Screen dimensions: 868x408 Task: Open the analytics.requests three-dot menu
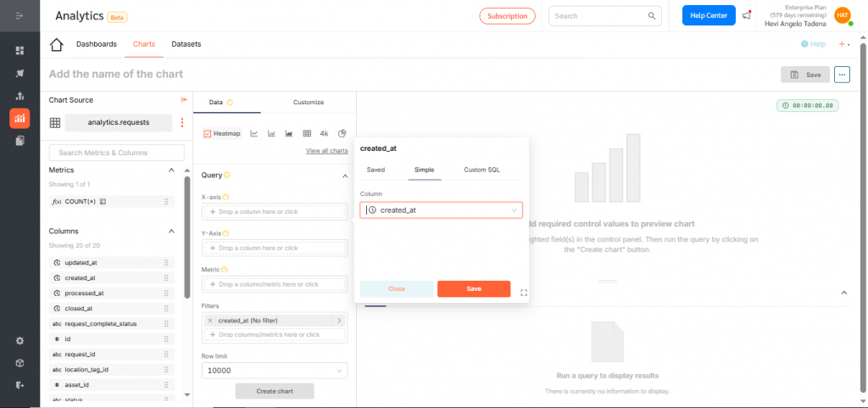(181, 123)
